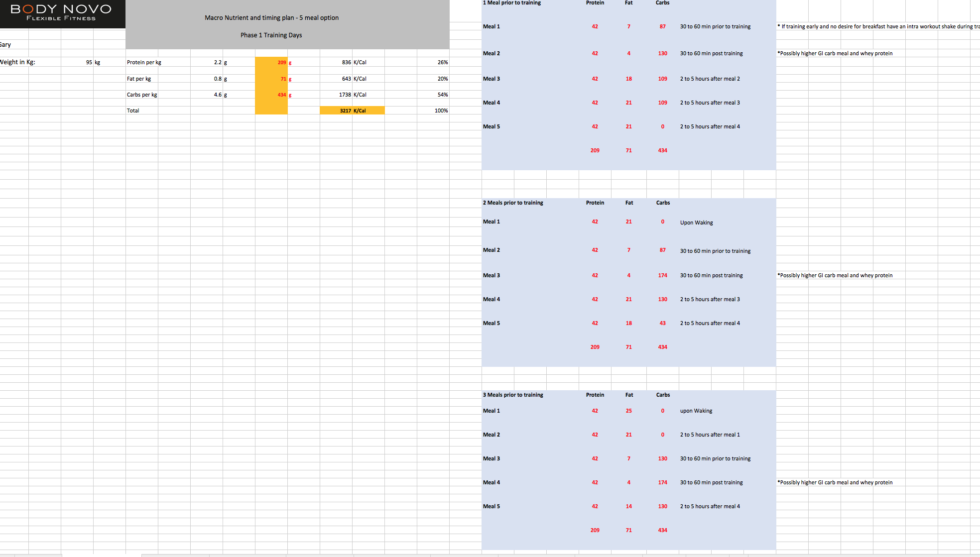Select the '1 Meal prior to training' heading
Screen dimensions: 980x557
pyautogui.click(x=511, y=2)
